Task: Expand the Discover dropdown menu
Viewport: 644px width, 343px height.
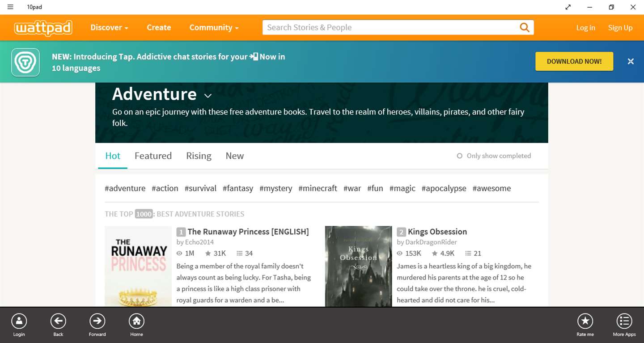Action: [109, 28]
